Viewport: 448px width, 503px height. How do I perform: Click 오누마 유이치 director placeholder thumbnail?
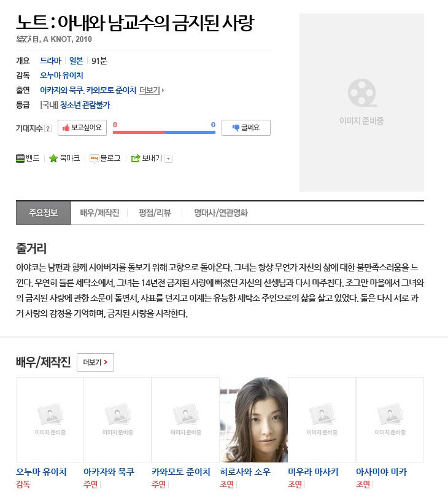coord(50,419)
